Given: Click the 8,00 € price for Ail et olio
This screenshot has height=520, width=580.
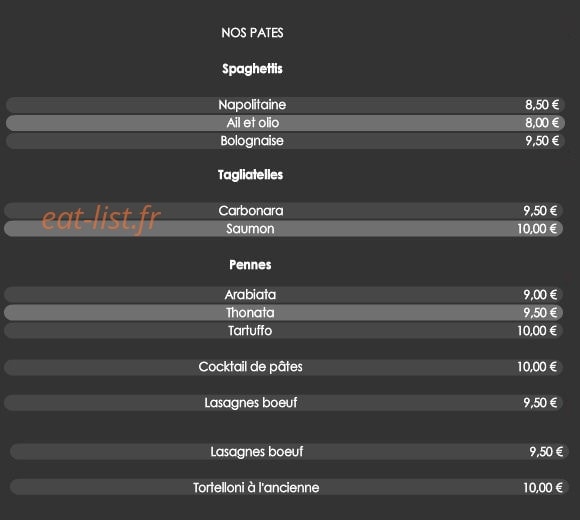Looking at the screenshot, I should click(x=542, y=123).
